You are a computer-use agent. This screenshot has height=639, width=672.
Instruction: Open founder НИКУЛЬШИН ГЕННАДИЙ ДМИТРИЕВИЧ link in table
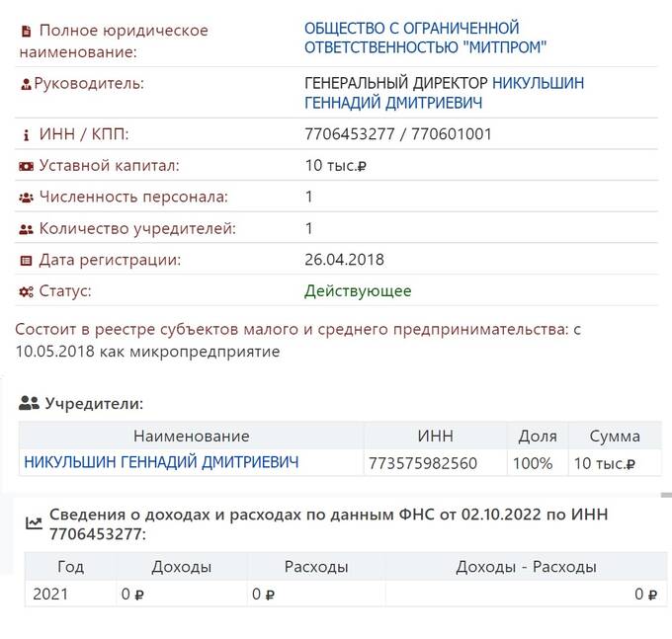click(161, 462)
